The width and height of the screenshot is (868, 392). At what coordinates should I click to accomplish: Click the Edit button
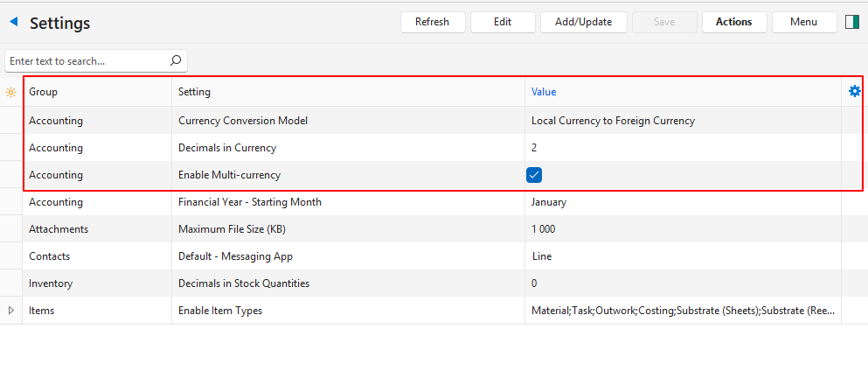click(x=502, y=22)
